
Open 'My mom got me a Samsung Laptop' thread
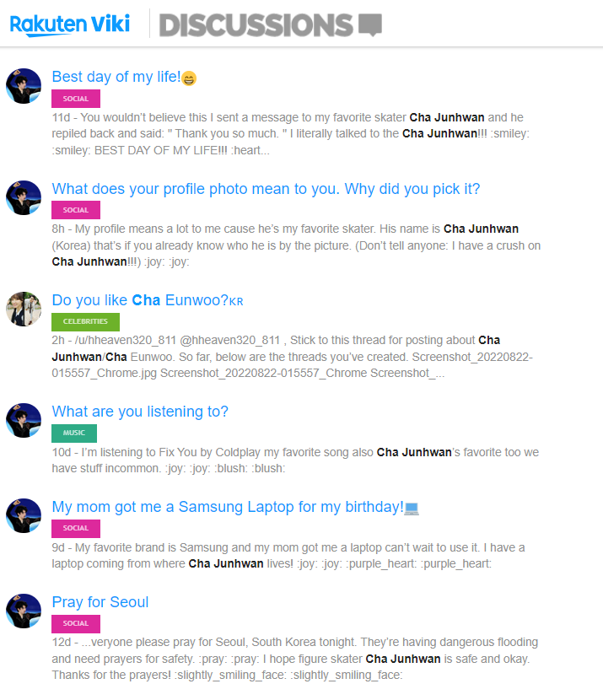pos(228,507)
